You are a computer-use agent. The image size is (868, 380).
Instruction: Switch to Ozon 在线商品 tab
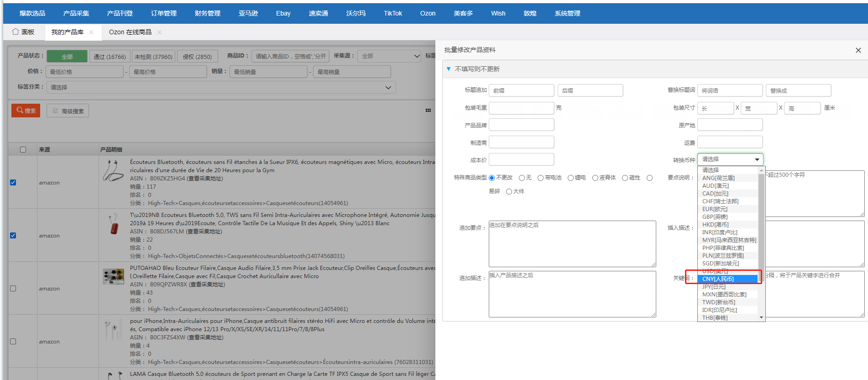point(130,32)
